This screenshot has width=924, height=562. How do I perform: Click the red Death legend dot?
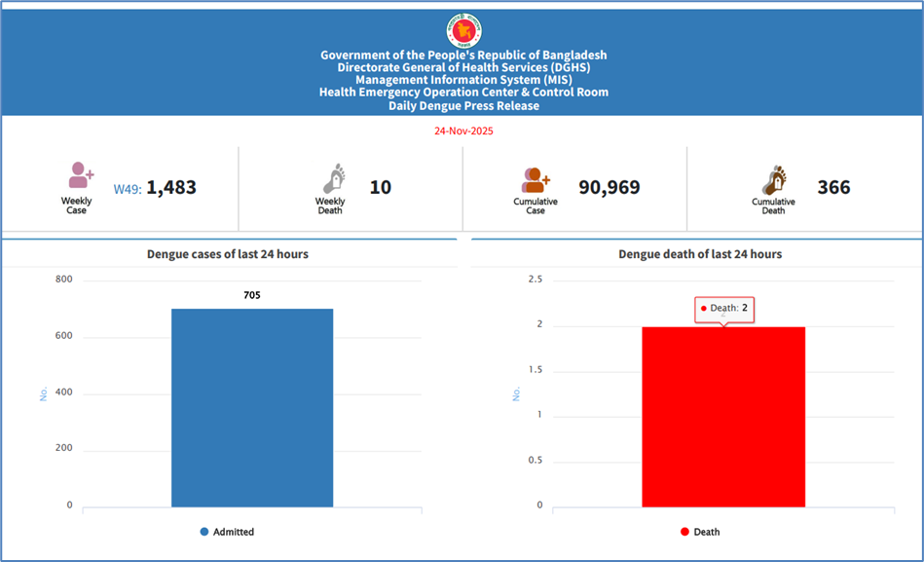point(684,532)
